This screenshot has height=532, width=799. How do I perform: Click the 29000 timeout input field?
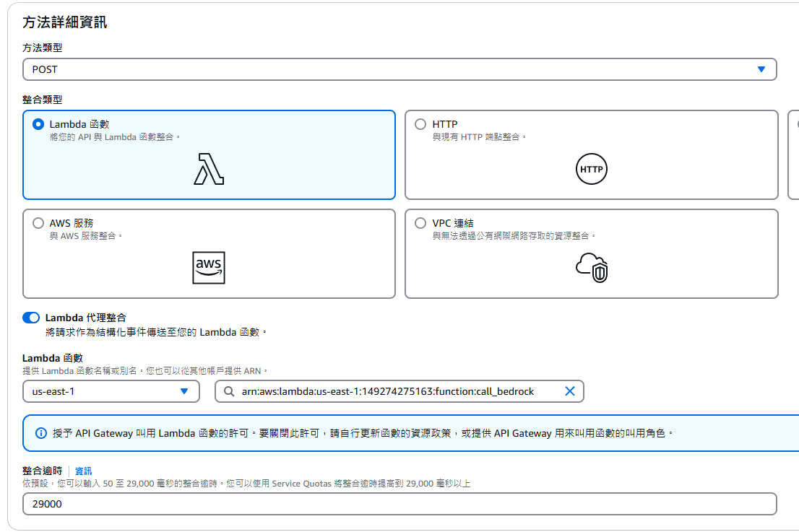(399, 504)
